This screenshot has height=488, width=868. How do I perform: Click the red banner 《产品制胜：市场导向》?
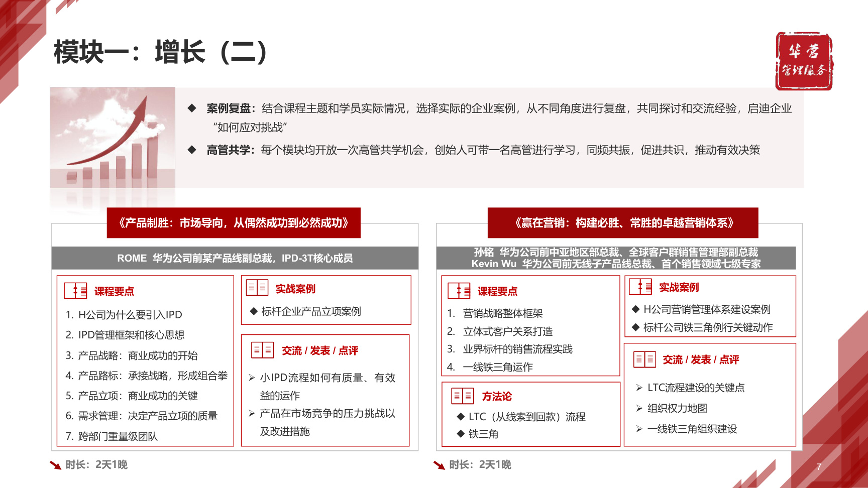coord(234,222)
